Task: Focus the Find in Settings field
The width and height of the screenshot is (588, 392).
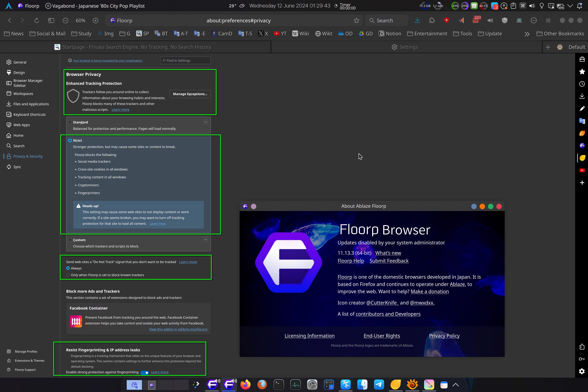Action: [185, 60]
